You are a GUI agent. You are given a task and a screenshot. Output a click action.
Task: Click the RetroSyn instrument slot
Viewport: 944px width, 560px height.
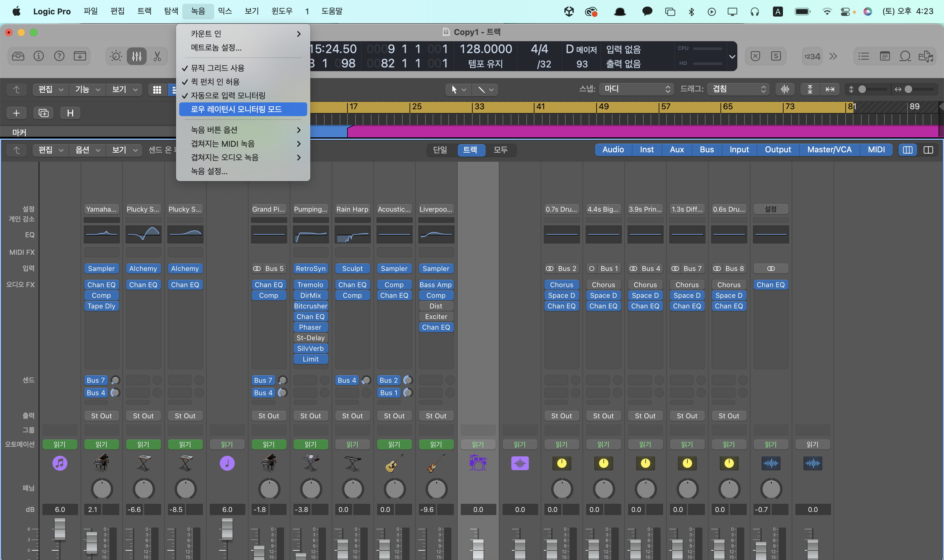click(x=310, y=268)
